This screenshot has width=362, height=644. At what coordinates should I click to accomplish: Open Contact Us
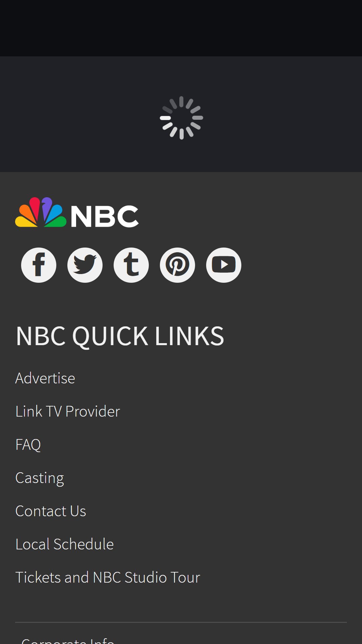tap(51, 511)
